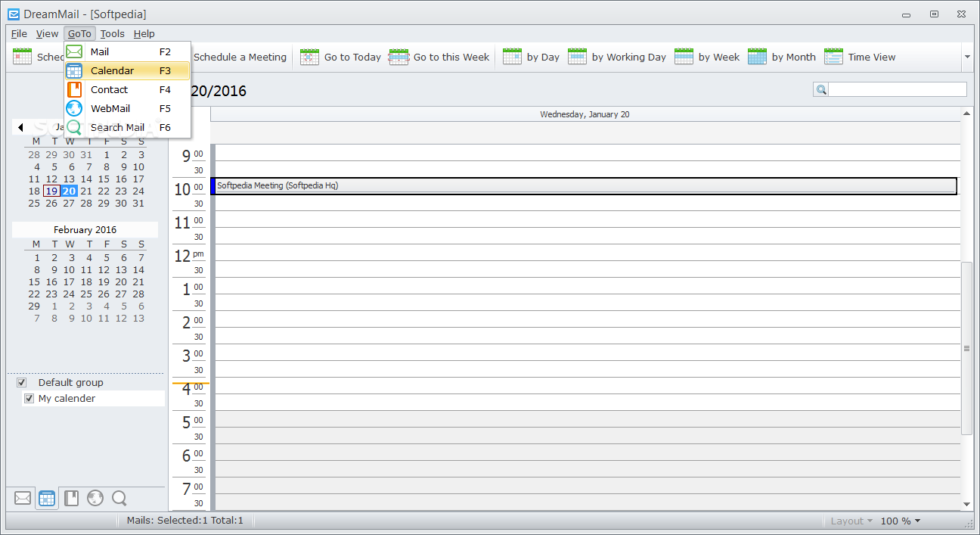980x535 pixels.
Task: Select the Softpedia Meeting appointment
Action: tap(584, 186)
